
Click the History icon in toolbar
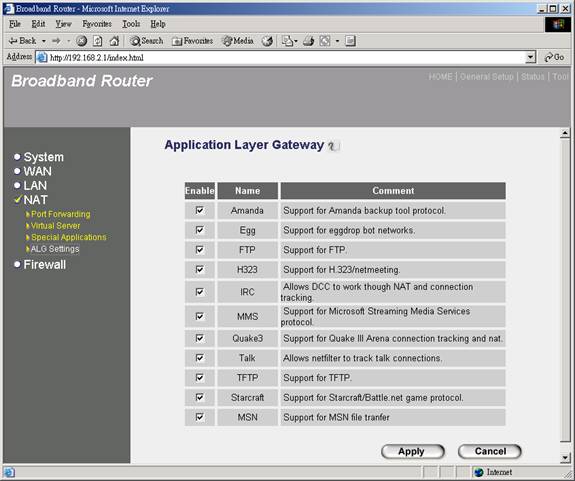[x=267, y=41]
